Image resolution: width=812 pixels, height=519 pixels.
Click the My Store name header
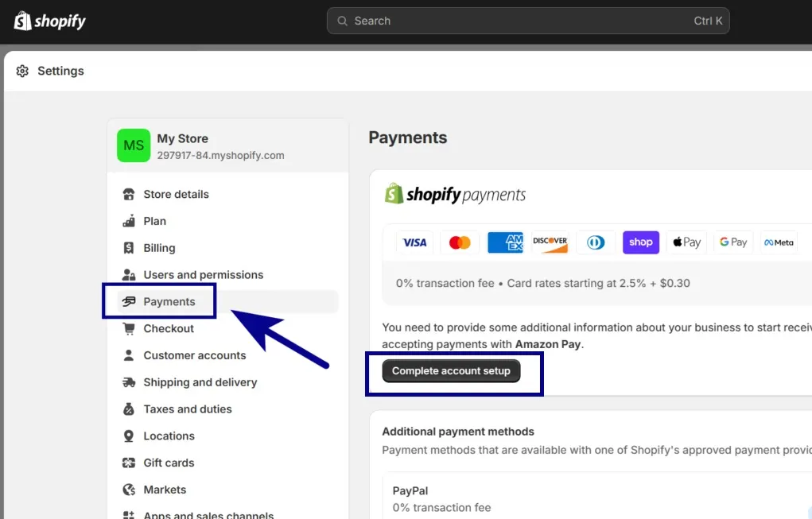(182, 139)
